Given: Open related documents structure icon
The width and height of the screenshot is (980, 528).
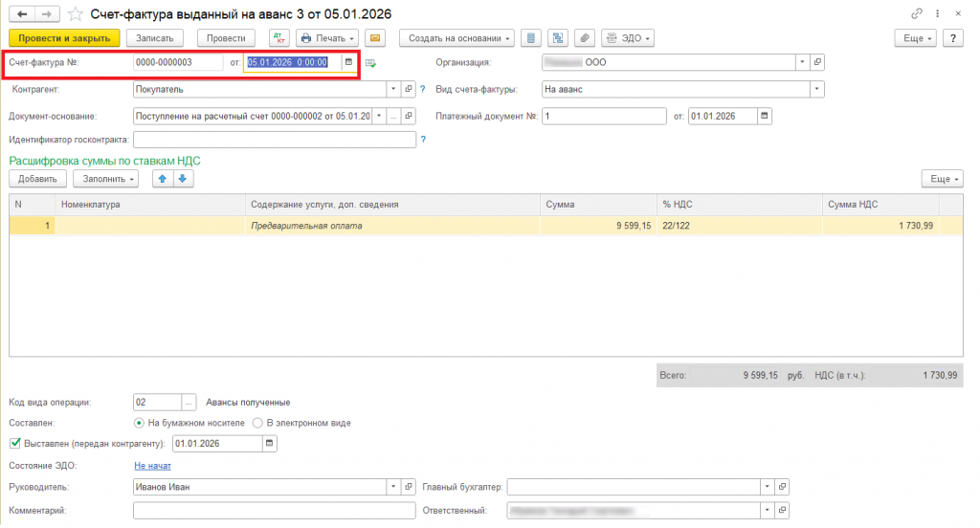Looking at the screenshot, I should tap(558, 38).
